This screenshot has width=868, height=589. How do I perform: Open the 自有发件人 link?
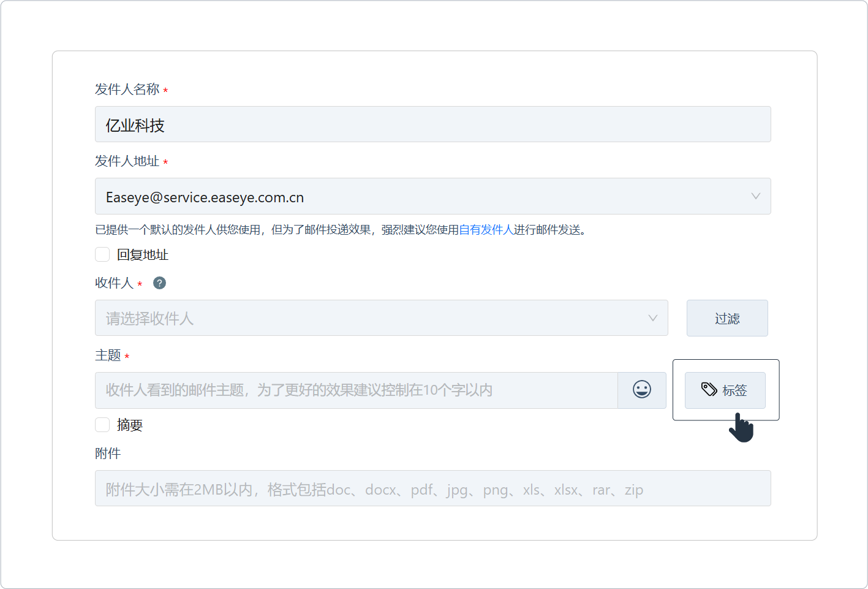486,230
